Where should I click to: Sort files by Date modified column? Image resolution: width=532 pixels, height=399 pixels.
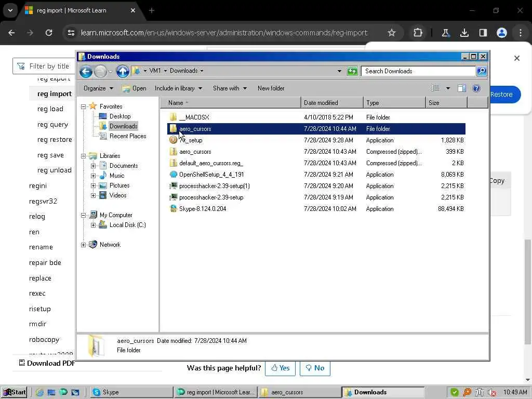332,102
